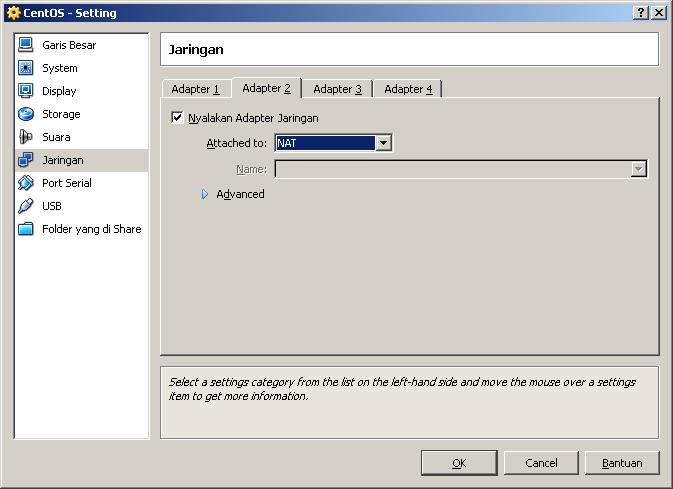
Task: Click the Advanced label text
Action: coord(240,194)
